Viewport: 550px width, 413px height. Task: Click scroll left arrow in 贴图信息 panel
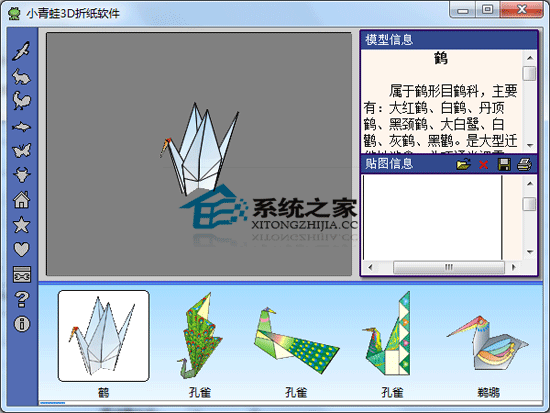click(370, 267)
